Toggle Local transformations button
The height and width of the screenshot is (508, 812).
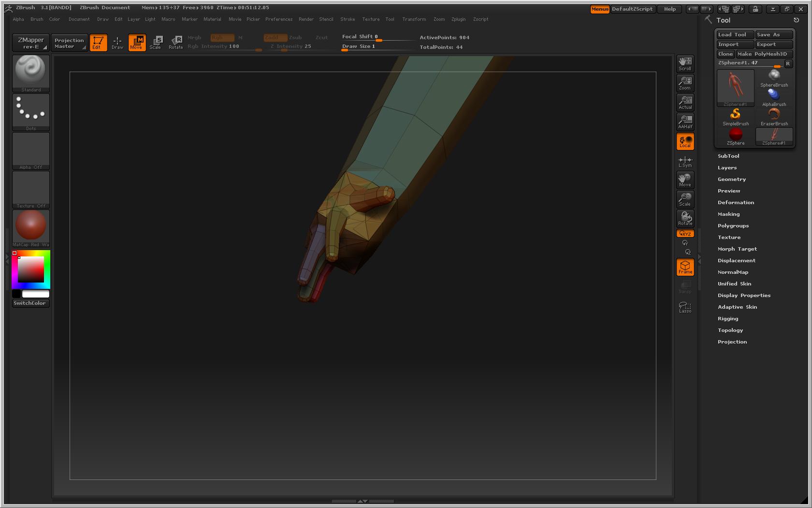685,141
